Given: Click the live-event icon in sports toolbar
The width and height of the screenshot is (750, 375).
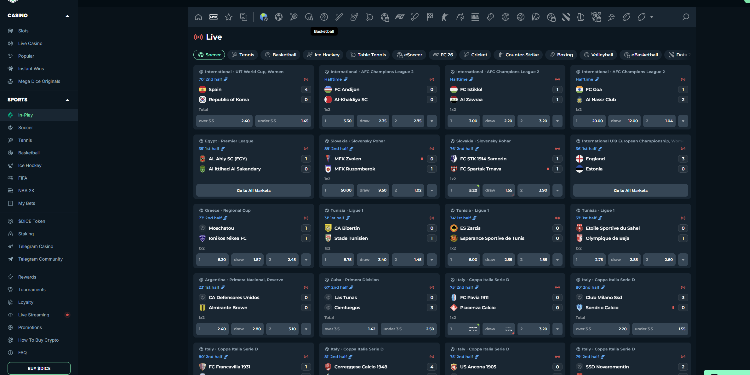Looking at the screenshot, I should [213, 17].
